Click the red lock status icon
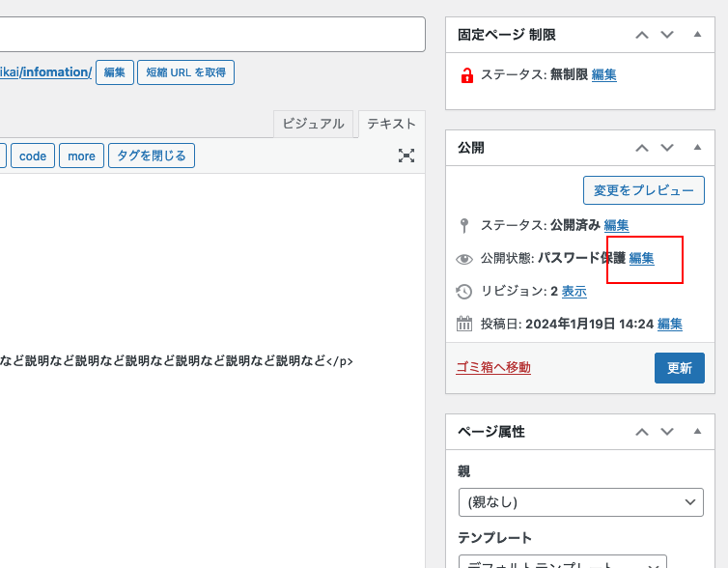Image resolution: width=728 pixels, height=568 pixels. tap(466, 75)
